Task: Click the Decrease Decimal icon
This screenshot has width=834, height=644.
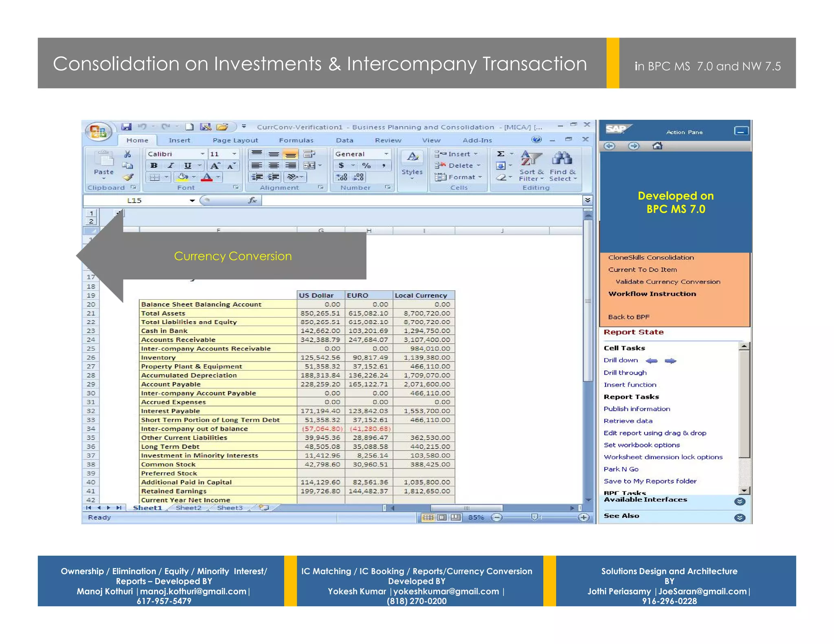Action: [x=358, y=177]
